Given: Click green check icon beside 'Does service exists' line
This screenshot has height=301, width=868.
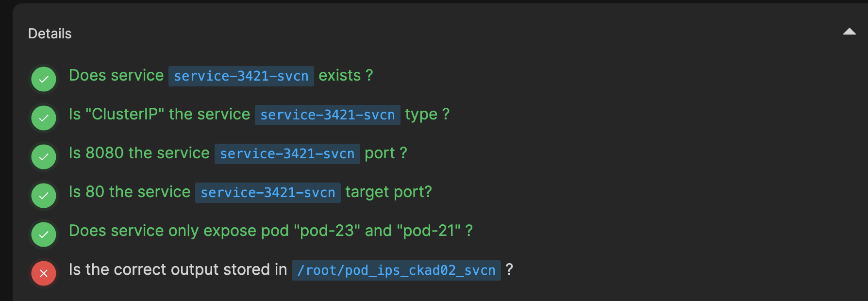Looking at the screenshot, I should click(44, 79).
